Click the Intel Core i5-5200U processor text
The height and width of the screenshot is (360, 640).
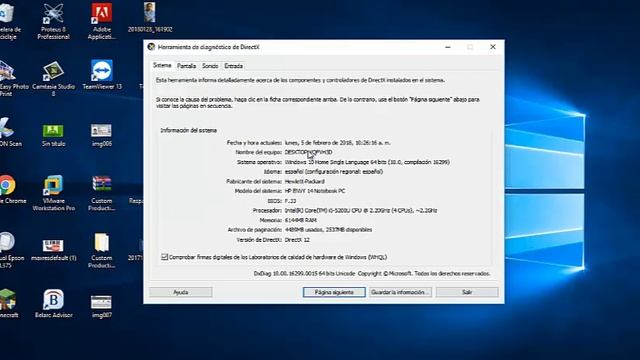tap(361, 211)
